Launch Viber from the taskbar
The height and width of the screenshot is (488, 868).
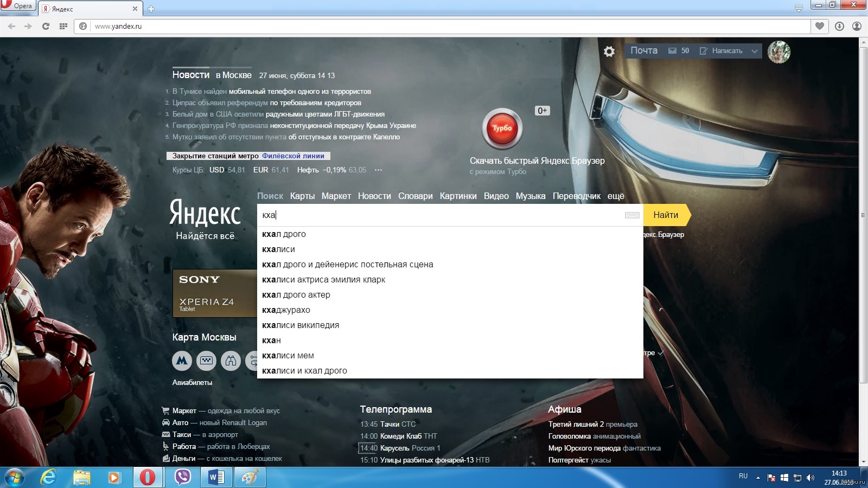[x=183, y=477]
